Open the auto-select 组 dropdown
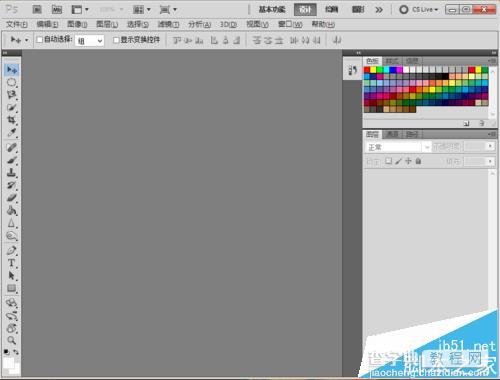This screenshot has height=380, width=500. point(89,41)
